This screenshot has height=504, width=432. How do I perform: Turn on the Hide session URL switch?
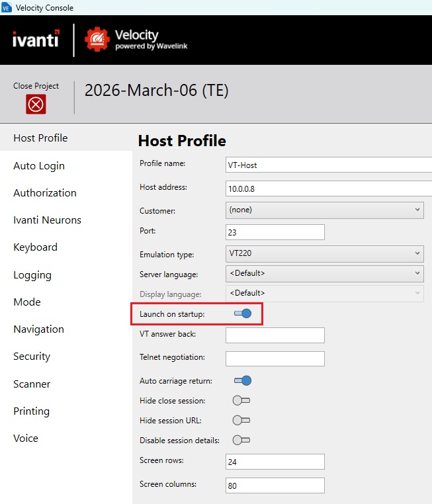[241, 421]
